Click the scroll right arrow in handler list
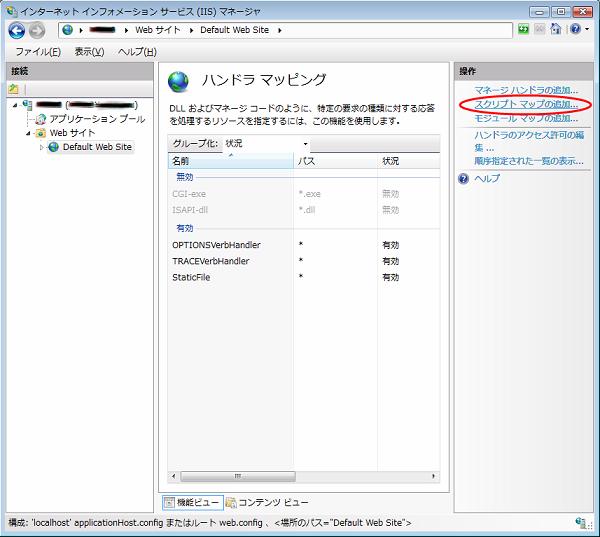 coord(434,476)
